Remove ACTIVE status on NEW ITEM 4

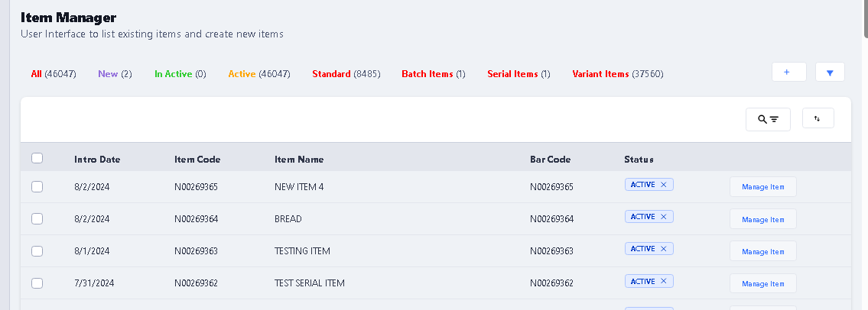tap(663, 185)
